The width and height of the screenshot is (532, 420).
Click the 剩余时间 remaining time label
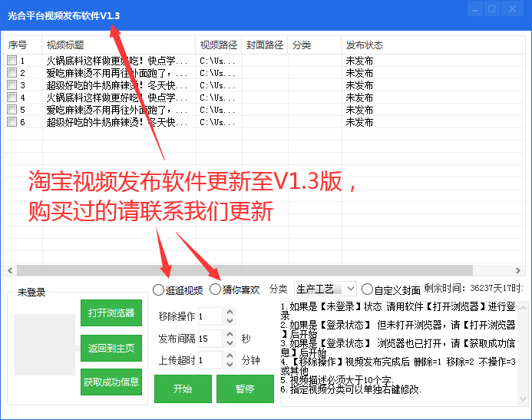[474, 288]
